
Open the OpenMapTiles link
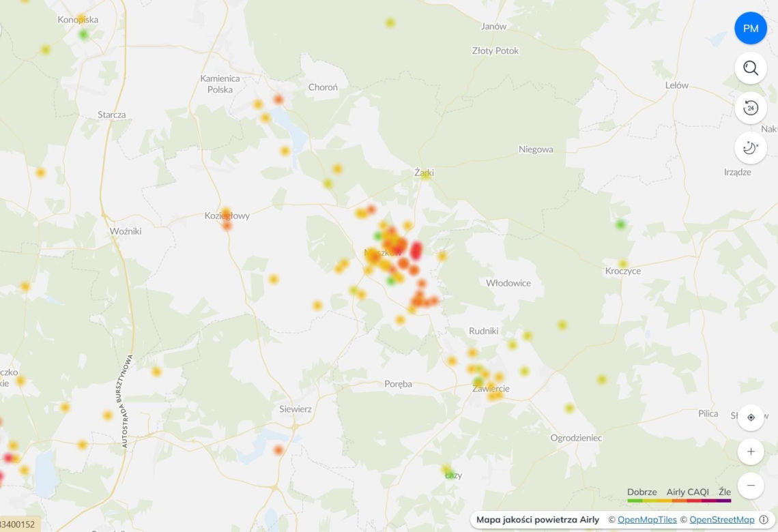click(x=647, y=520)
